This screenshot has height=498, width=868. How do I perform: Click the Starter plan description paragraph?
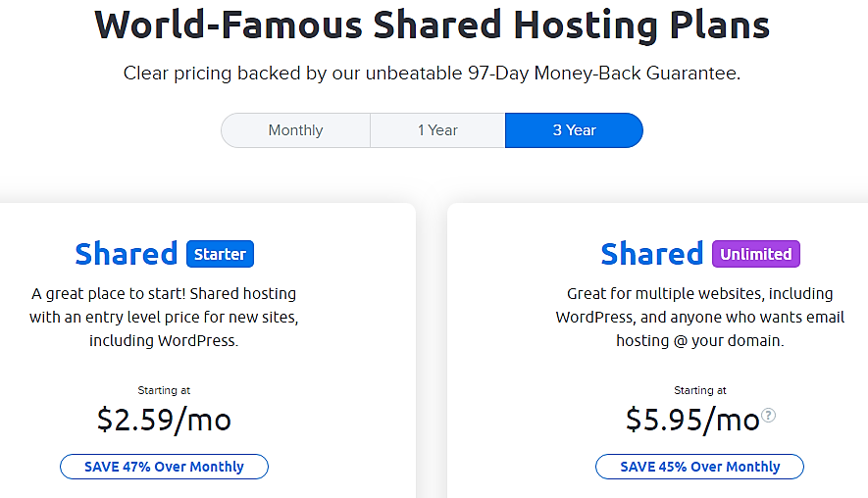164,317
